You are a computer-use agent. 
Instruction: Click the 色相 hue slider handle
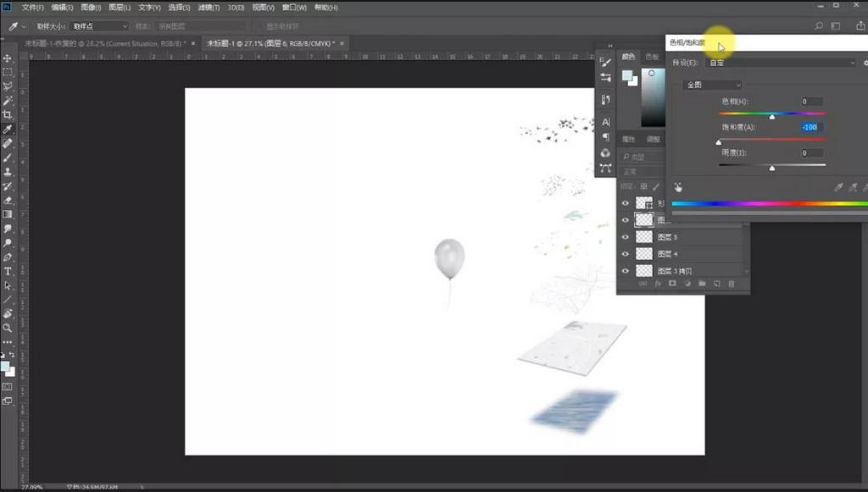click(771, 117)
